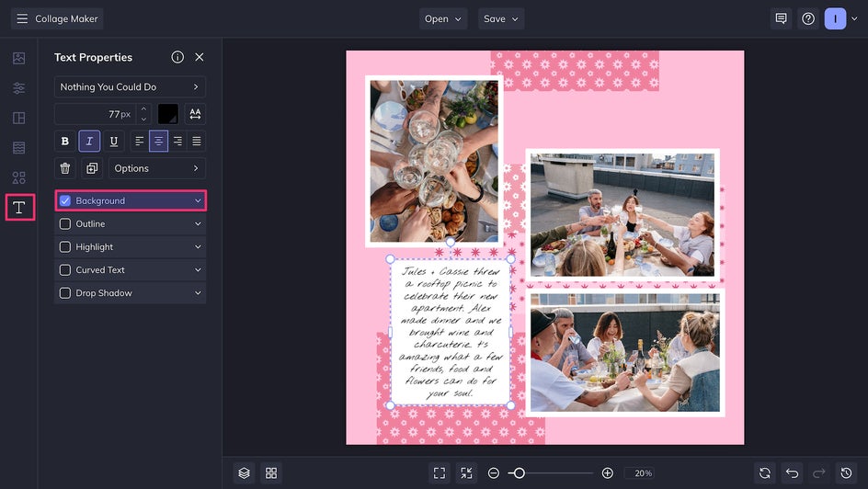Enable the Curved Text checkbox
This screenshot has width=868, height=489.
click(65, 270)
